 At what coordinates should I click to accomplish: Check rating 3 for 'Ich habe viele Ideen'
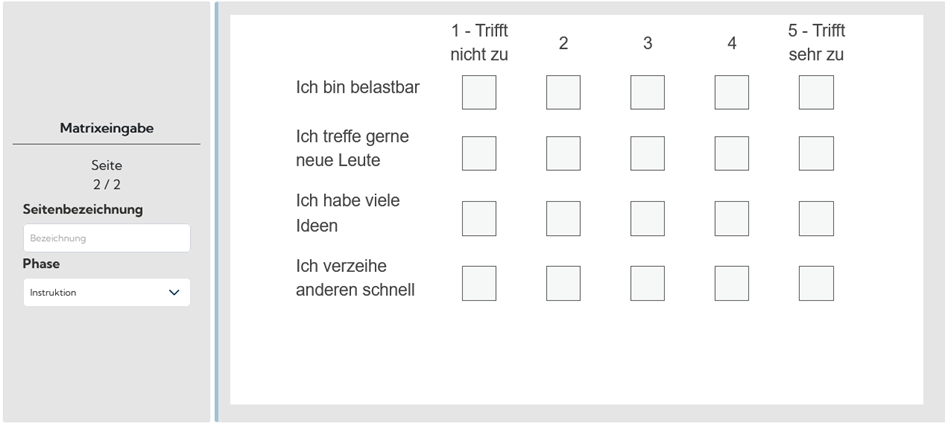coord(647,218)
